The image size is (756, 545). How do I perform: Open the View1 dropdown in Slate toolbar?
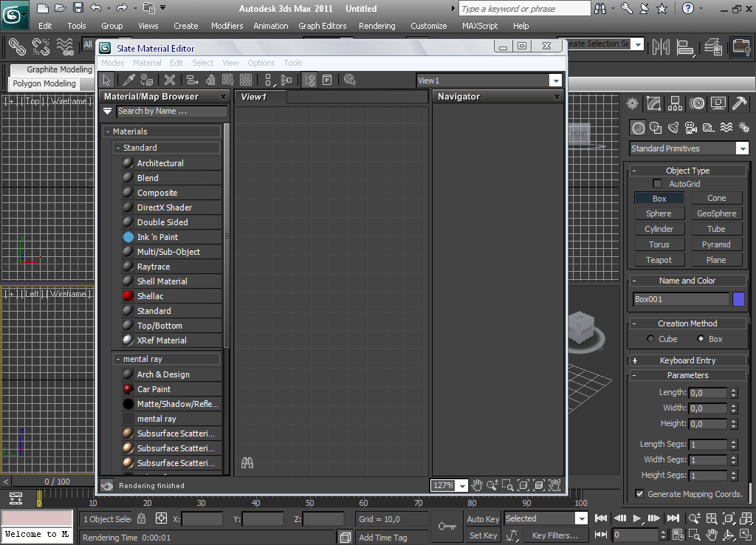(x=556, y=80)
